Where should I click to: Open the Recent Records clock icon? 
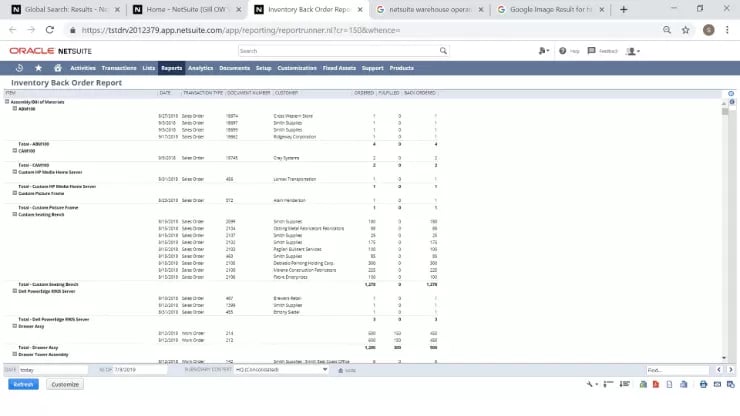pos(19,68)
